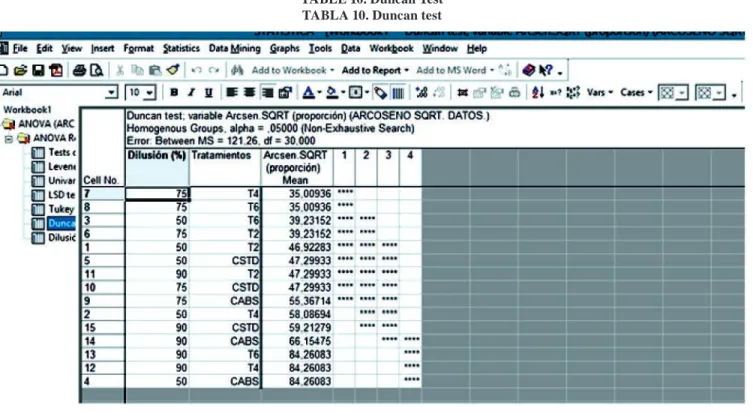The width and height of the screenshot is (753, 417).
Task: Toggle the column gridlines icon
Action: pos(398,92)
